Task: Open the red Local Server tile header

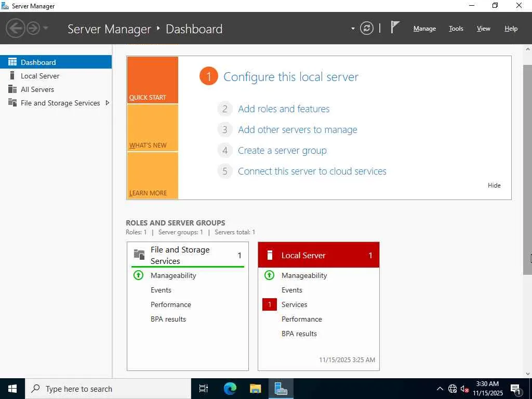Action: (x=318, y=255)
